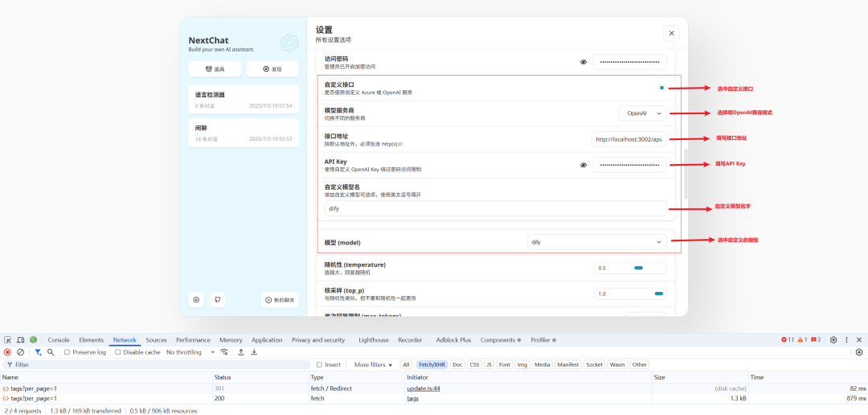The height and width of the screenshot is (415, 868).
Task: Switch to the Application tab
Action: (267, 339)
